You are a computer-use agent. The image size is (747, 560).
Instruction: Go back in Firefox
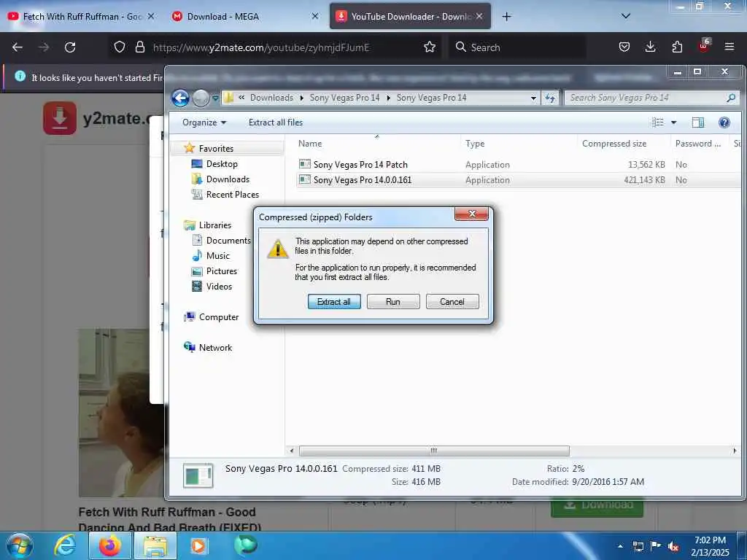18,47
